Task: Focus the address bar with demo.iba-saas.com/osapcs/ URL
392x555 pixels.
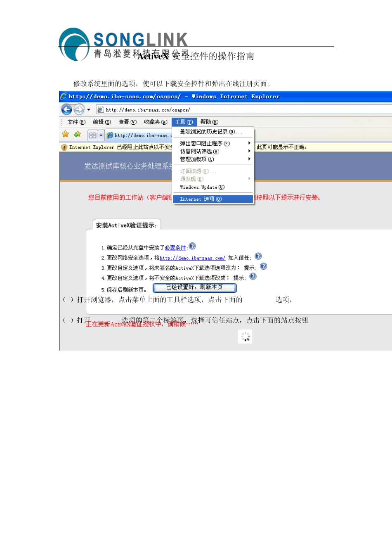Action: pyautogui.click(x=244, y=110)
